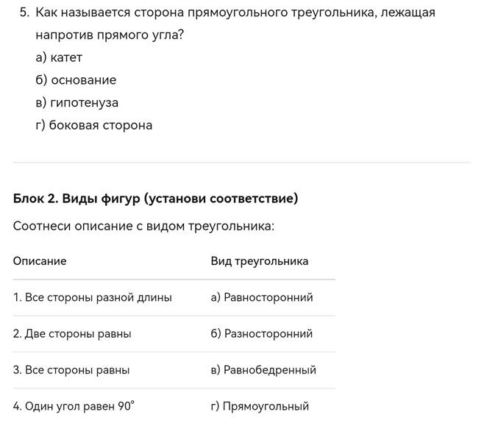Choose answer option "б) основание"
The image size is (484, 448).
pyautogui.click(x=76, y=79)
